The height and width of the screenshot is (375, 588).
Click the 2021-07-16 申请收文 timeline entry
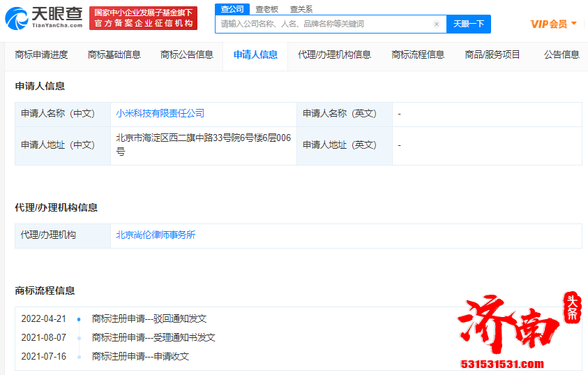click(x=140, y=357)
